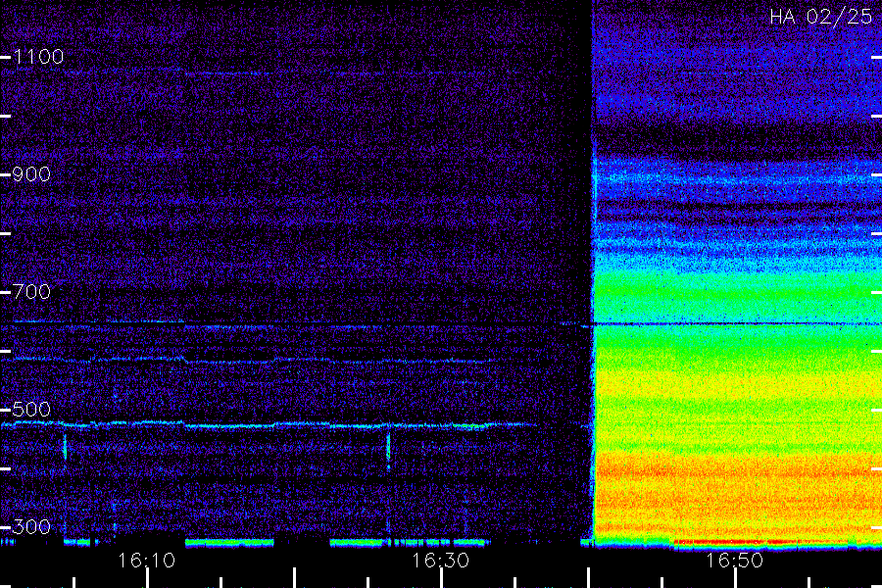The image size is (882, 588).
Task: Click the 16:30 time axis label
Action: [440, 561]
